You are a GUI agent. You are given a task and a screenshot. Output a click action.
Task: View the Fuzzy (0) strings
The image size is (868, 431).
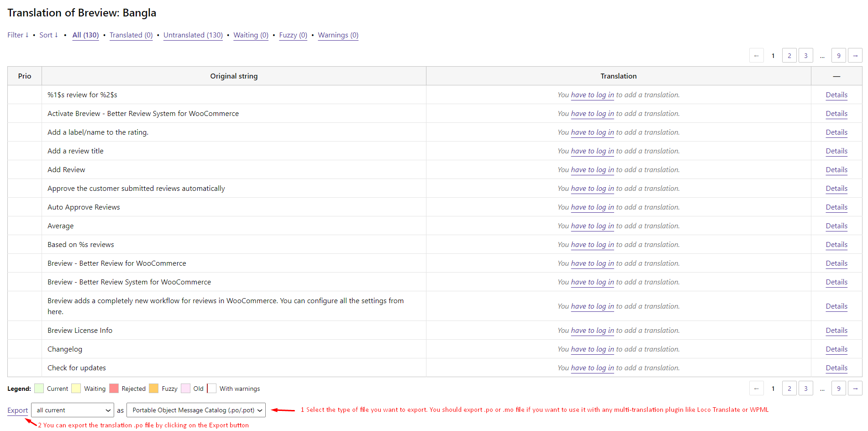click(293, 35)
